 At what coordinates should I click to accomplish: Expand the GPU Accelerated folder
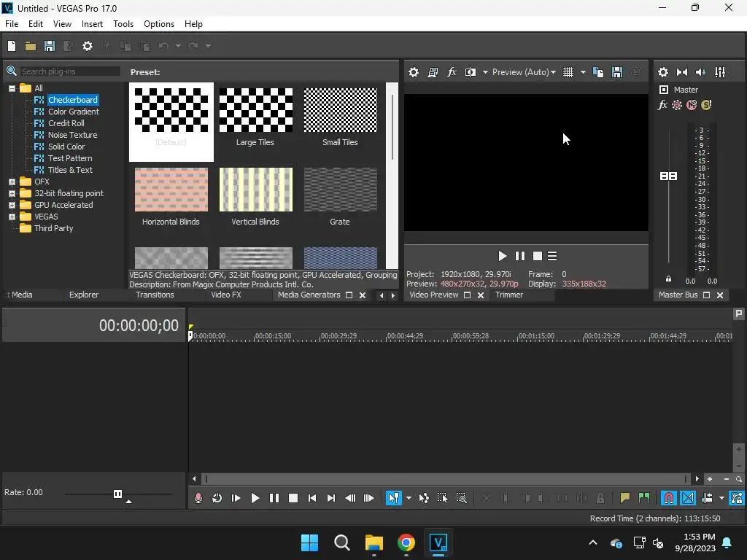click(12, 205)
